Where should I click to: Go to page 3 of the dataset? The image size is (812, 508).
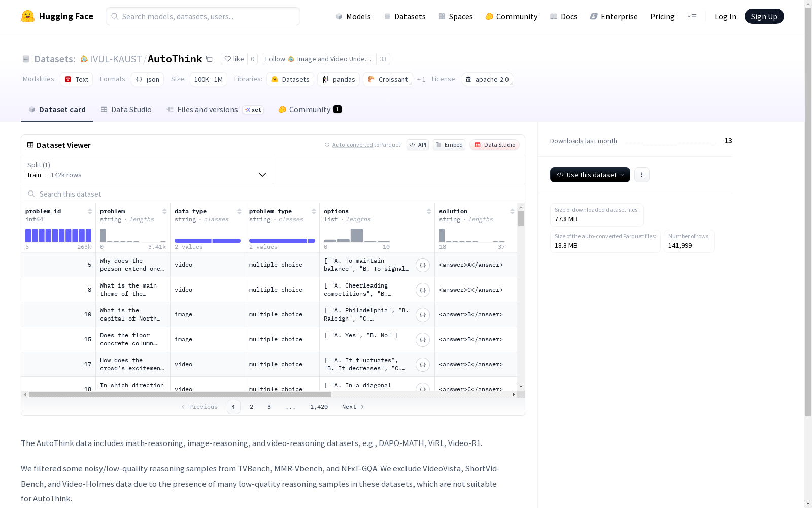[269, 407]
